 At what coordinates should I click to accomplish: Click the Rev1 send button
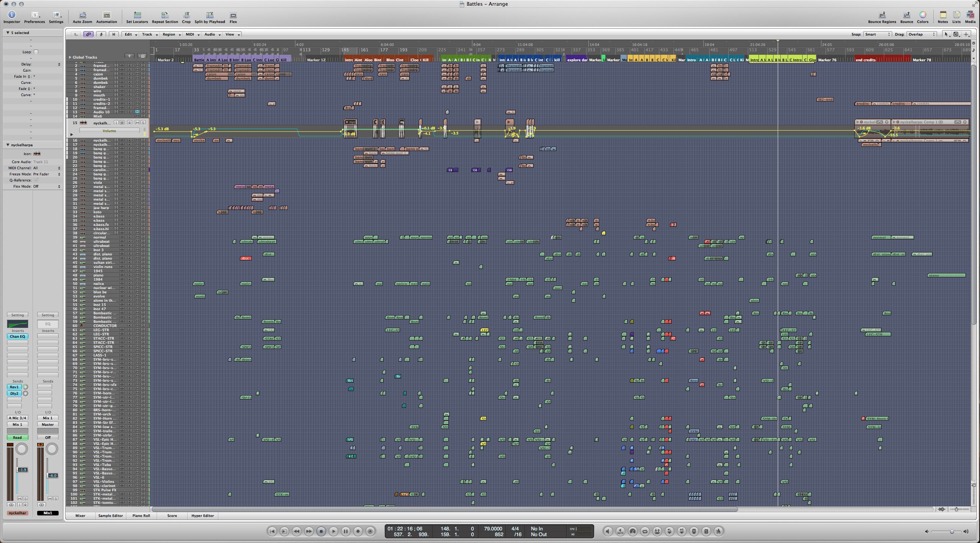14,387
